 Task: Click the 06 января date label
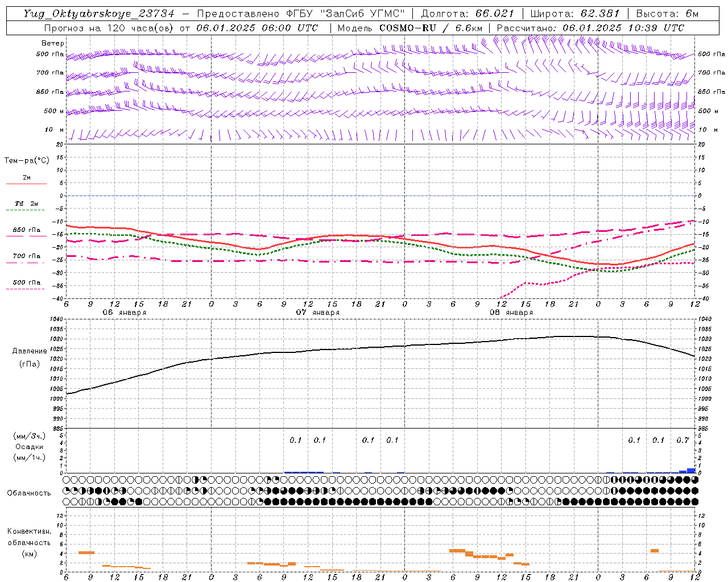[x=124, y=313]
